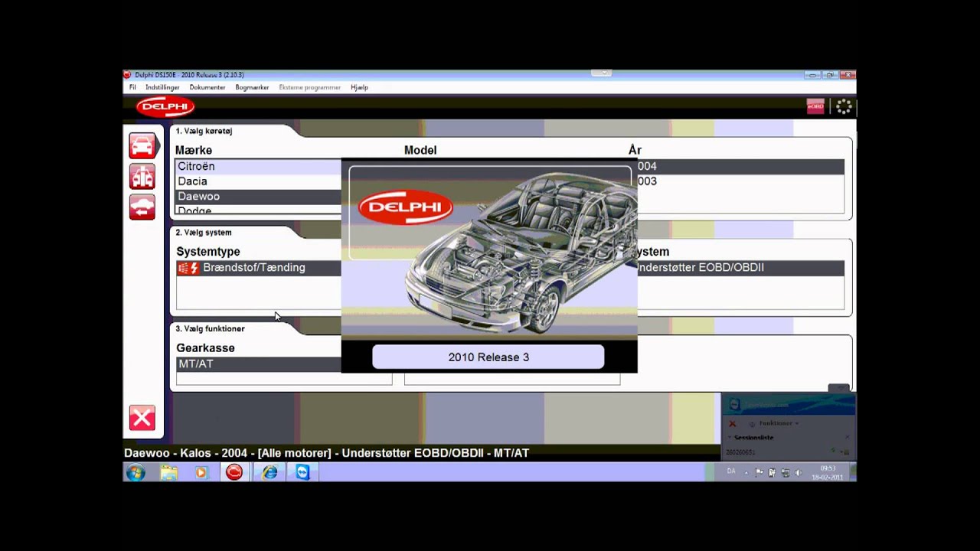Image resolution: width=980 pixels, height=551 pixels.
Task: Select Understøtter EOBD/OBDII system
Action: coord(740,268)
